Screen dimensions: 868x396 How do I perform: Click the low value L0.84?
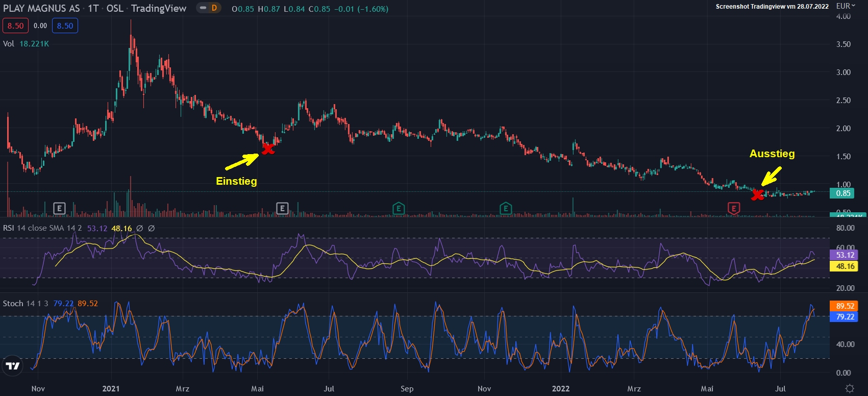294,9
